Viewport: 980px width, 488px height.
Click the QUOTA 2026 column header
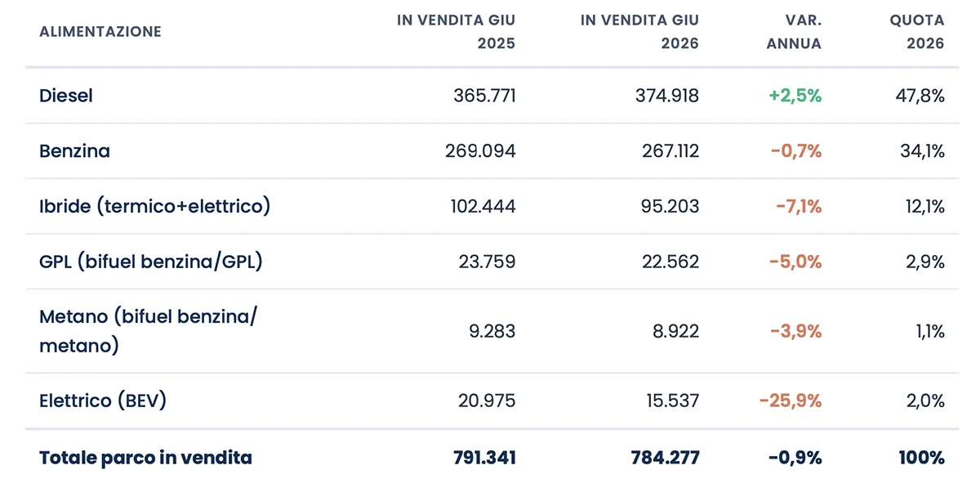coord(917,32)
